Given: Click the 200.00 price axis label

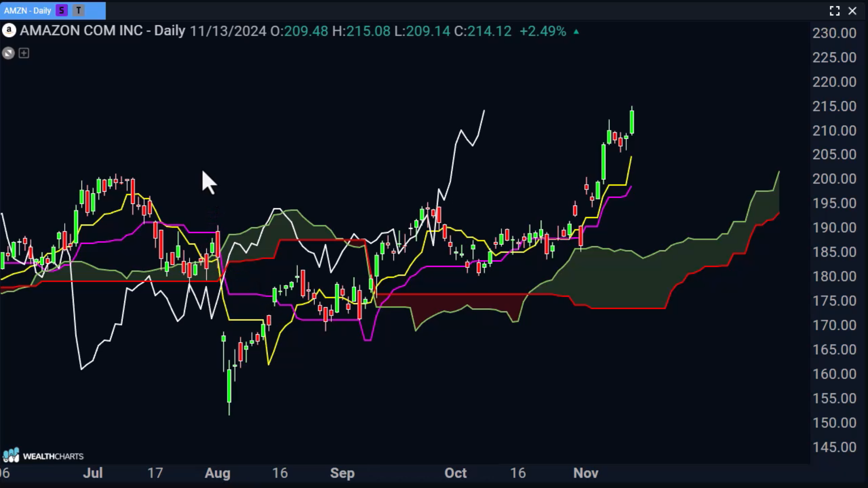Looking at the screenshot, I should tap(834, 179).
